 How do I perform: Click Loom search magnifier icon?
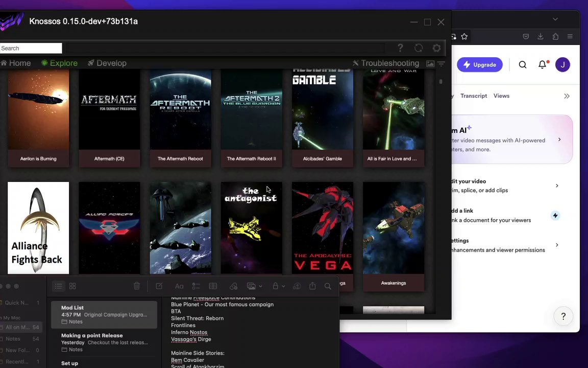(x=522, y=64)
